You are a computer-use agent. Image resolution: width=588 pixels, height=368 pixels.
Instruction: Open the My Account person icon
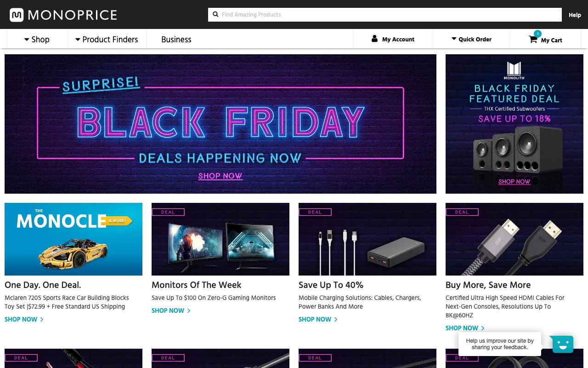pos(374,39)
